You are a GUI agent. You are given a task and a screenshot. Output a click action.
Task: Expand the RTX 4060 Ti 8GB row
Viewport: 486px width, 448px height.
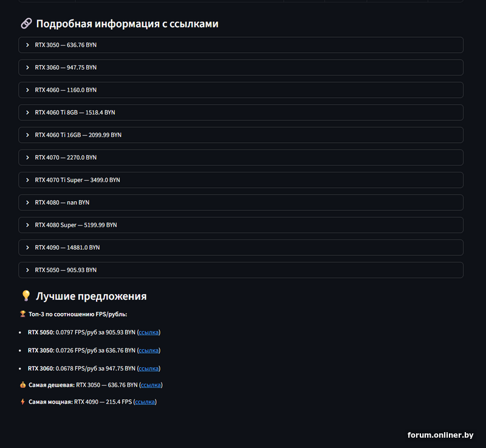coord(241,112)
